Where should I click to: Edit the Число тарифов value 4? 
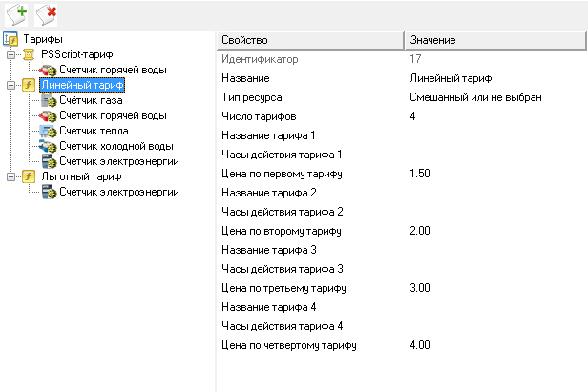pyautogui.click(x=496, y=116)
